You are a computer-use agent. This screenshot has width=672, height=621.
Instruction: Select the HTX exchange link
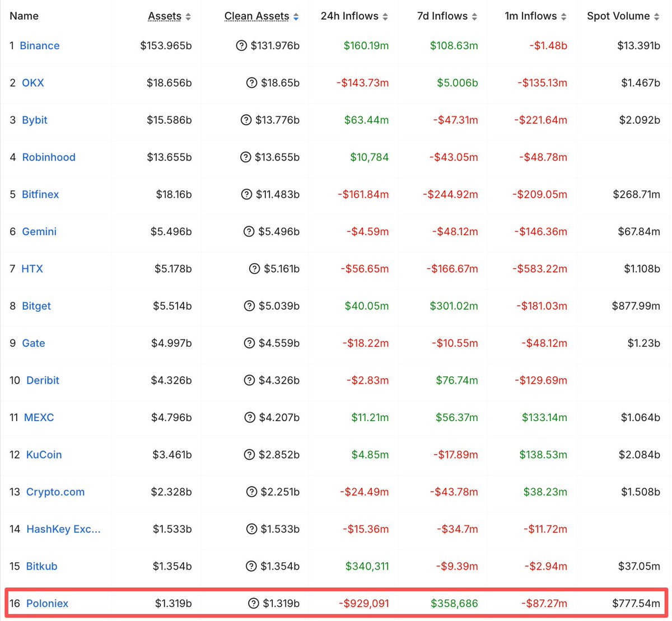(32, 269)
